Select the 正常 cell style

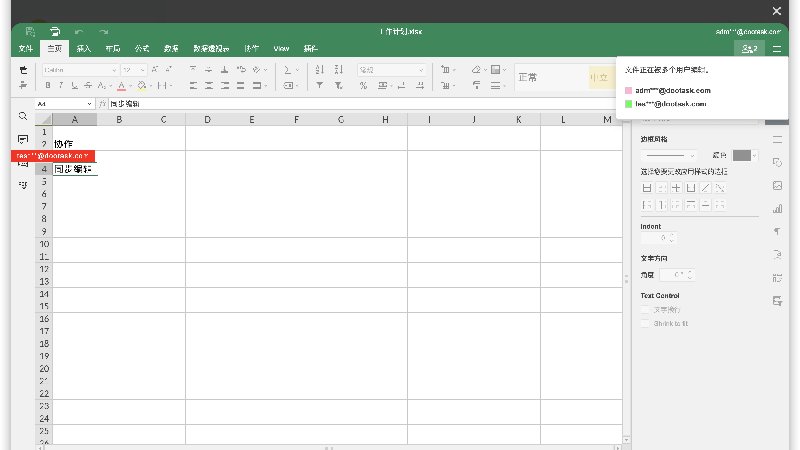551,78
